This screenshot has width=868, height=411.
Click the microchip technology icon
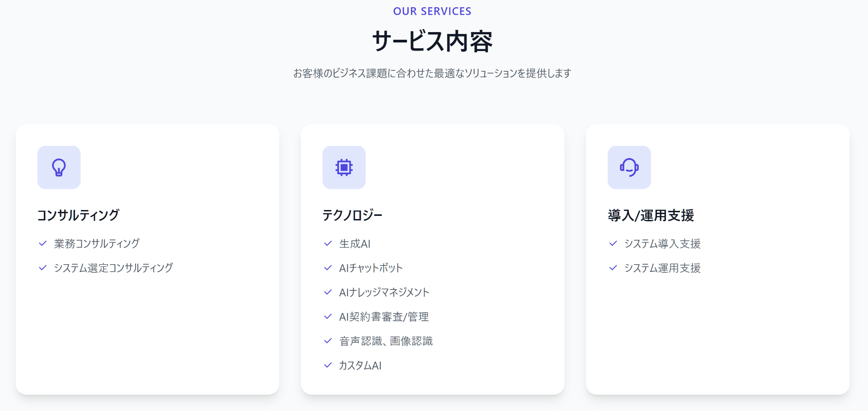click(344, 168)
